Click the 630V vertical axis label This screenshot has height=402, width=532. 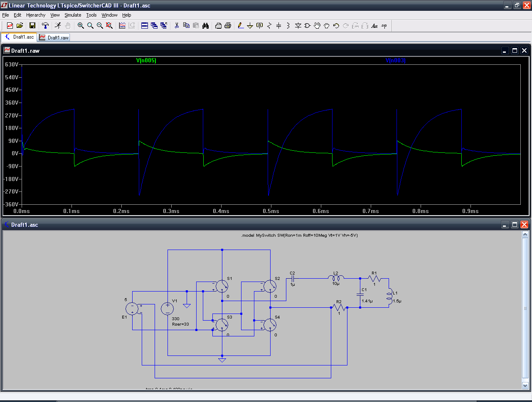(12, 64)
